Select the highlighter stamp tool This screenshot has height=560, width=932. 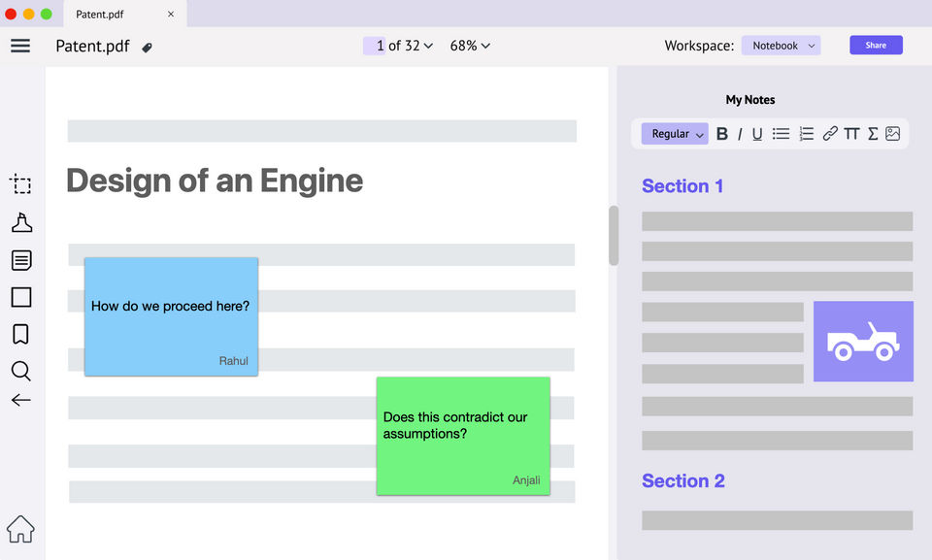[20, 223]
